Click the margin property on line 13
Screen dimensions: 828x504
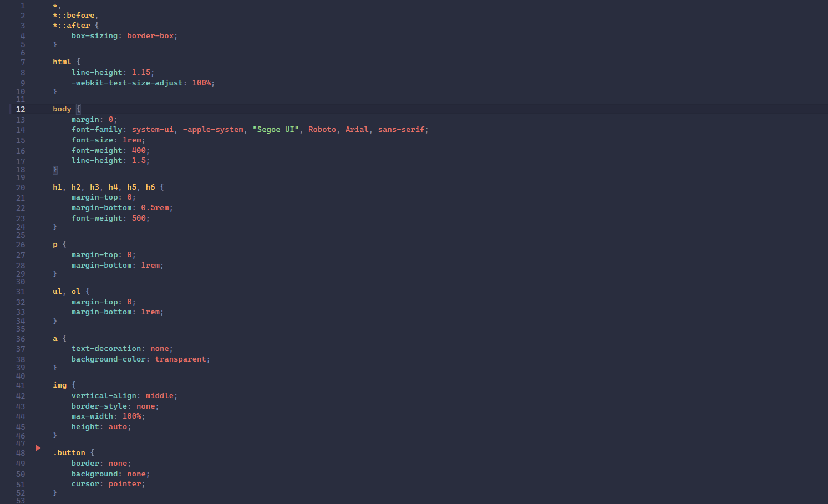85,120
